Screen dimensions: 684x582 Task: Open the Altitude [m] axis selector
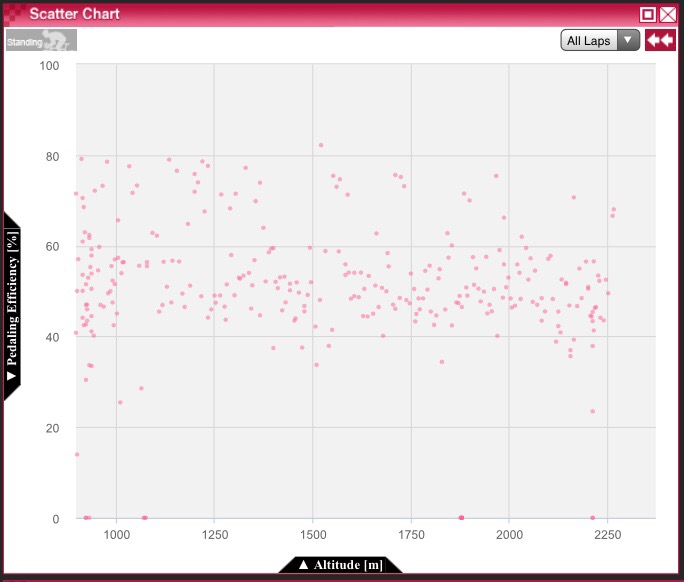tap(341, 565)
